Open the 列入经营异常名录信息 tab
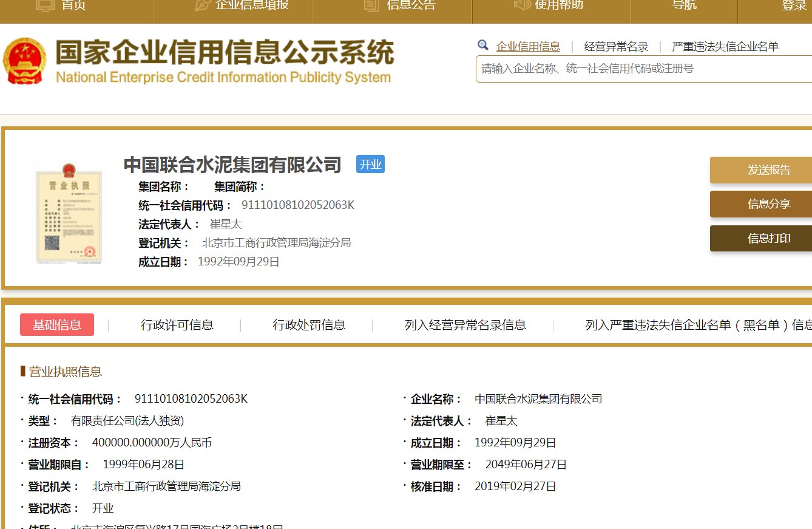812x529 pixels. [465, 324]
